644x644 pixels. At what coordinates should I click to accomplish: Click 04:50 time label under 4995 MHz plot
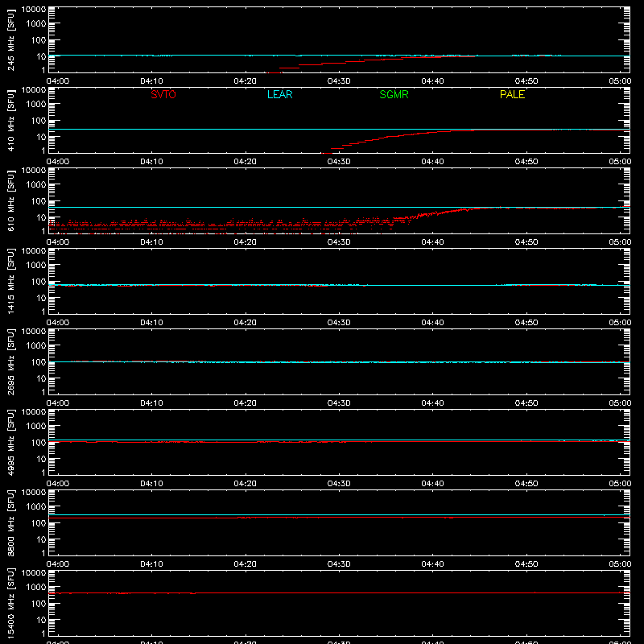[526, 484]
